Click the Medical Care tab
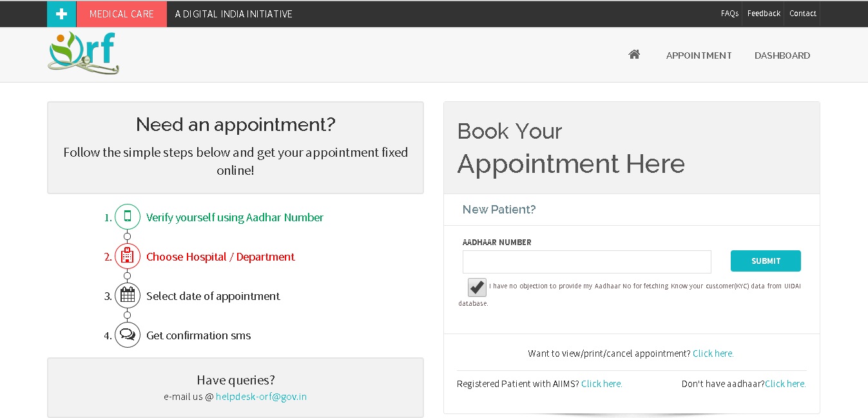 (x=121, y=14)
